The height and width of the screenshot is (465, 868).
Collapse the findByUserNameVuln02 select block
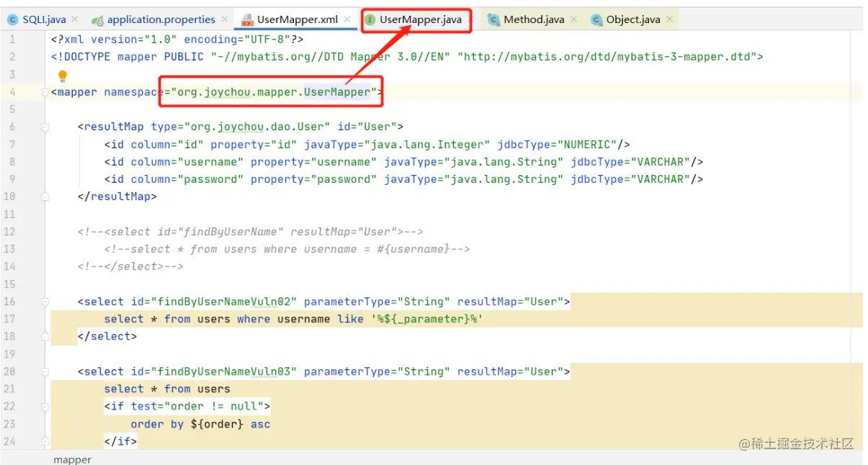(45, 302)
